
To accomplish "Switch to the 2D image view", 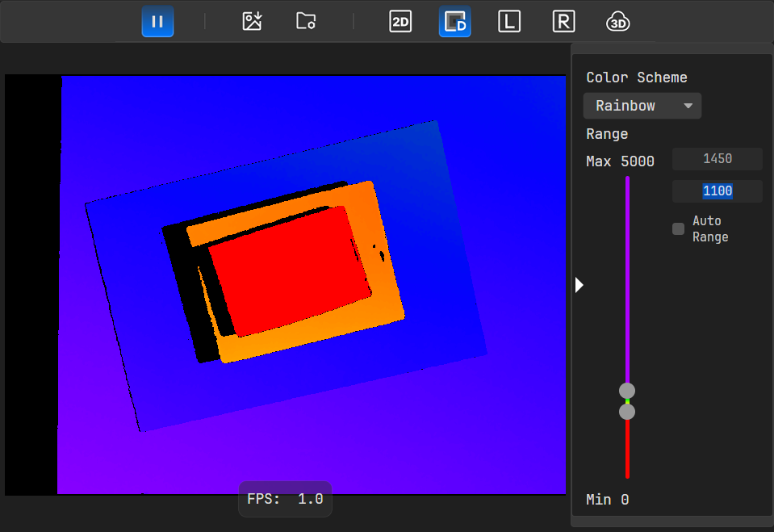I will coord(400,22).
